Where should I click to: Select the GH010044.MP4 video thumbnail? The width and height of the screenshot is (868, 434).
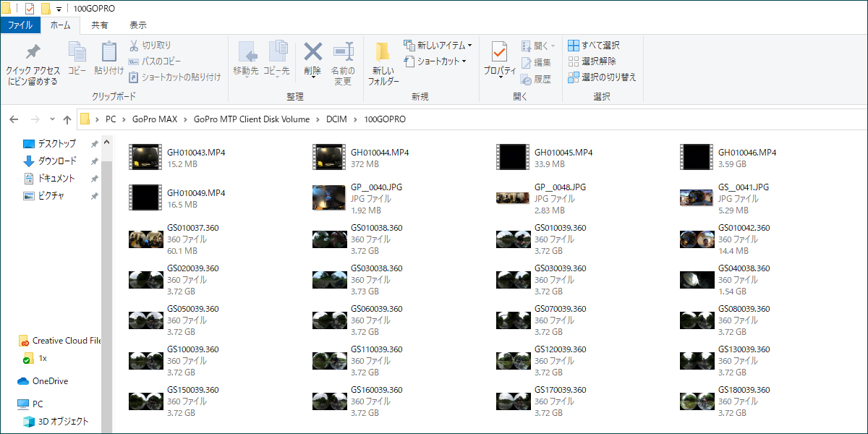click(x=329, y=158)
